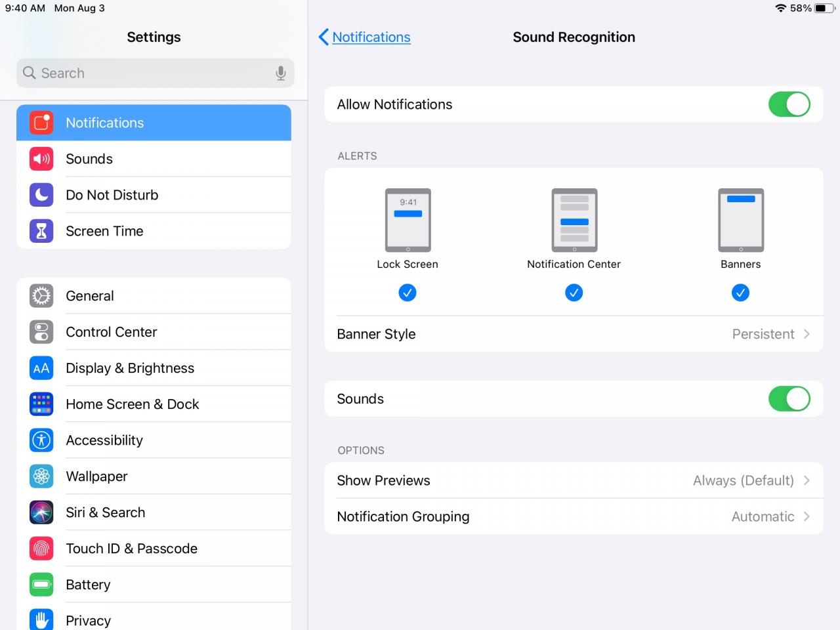The width and height of the screenshot is (840, 630).
Task: Tap the Privacy row label
Action: (x=88, y=621)
